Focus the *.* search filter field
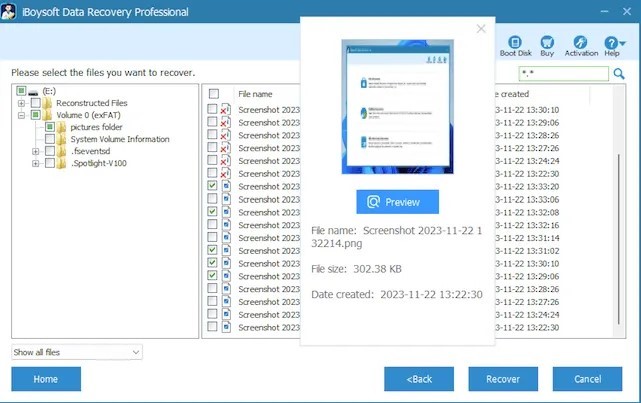The width and height of the screenshot is (641, 403). (564, 74)
